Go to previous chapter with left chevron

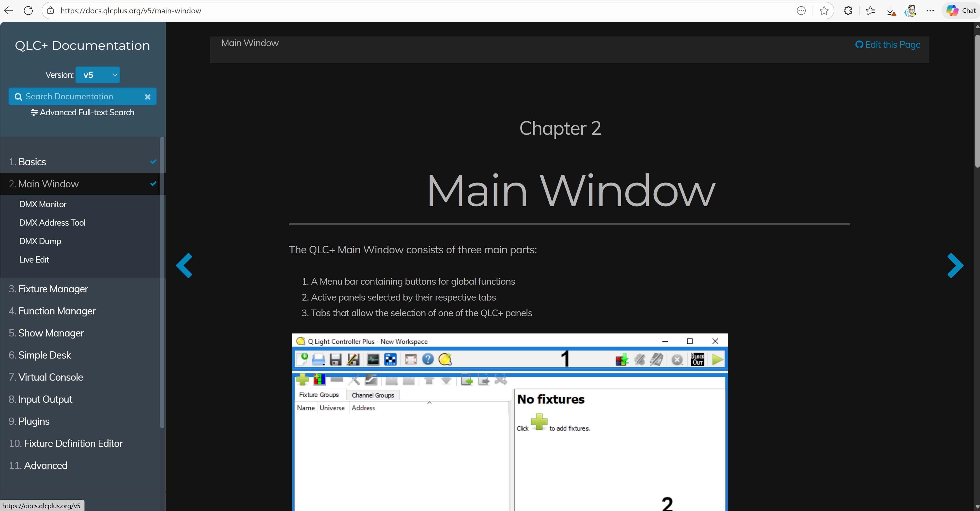[184, 265]
